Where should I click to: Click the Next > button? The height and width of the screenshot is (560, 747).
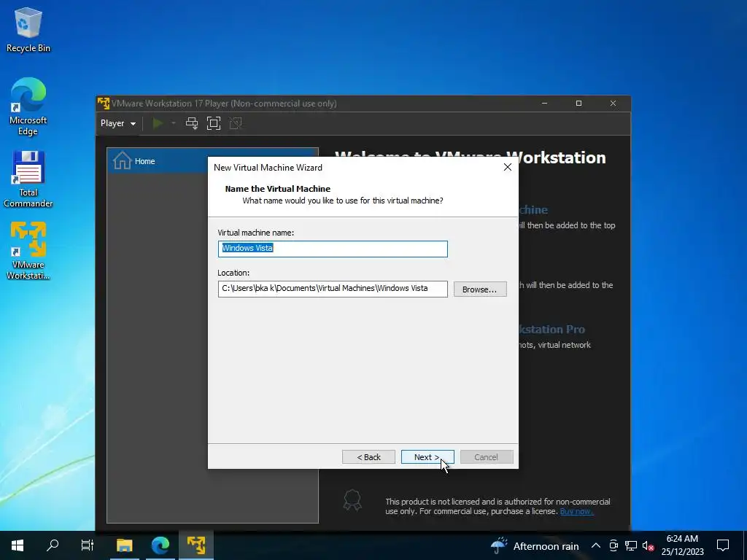[427, 457]
